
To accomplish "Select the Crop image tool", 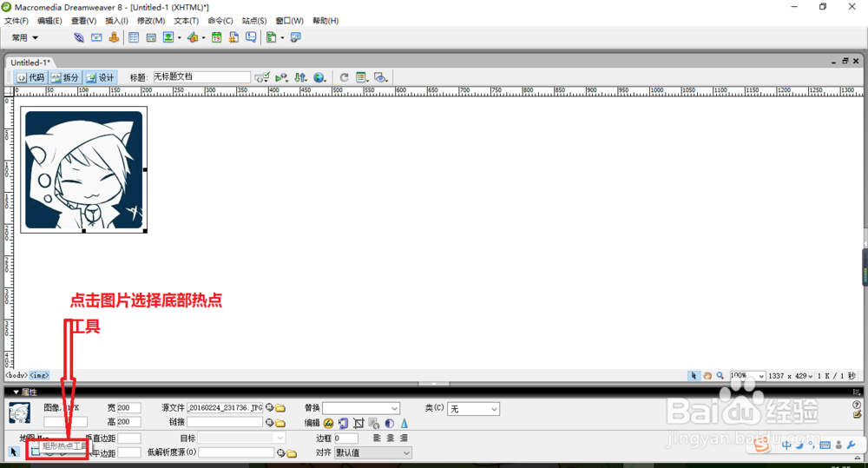I will click(358, 423).
